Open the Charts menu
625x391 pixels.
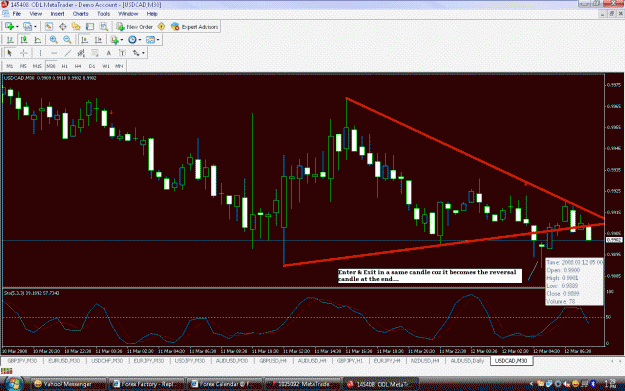point(81,14)
